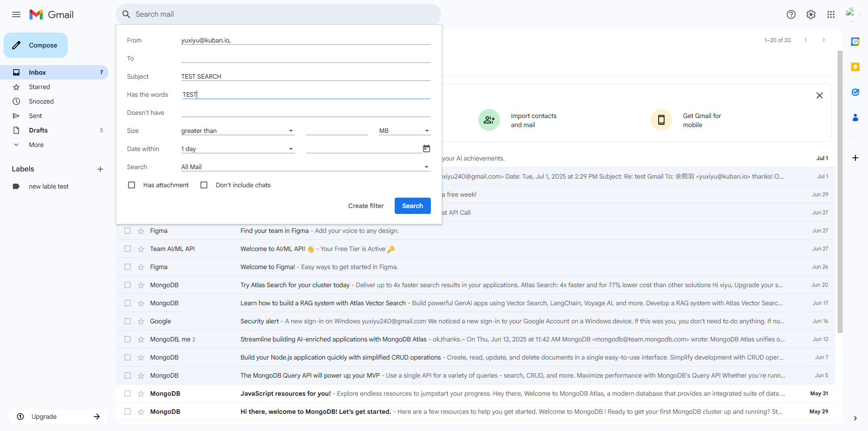
Task: Select the Try Atlas Search email checkbox
Action: click(127, 285)
